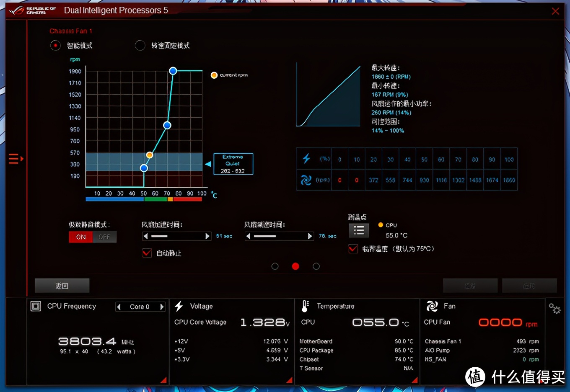
Task: Go to the third page dot
Action: (316, 266)
